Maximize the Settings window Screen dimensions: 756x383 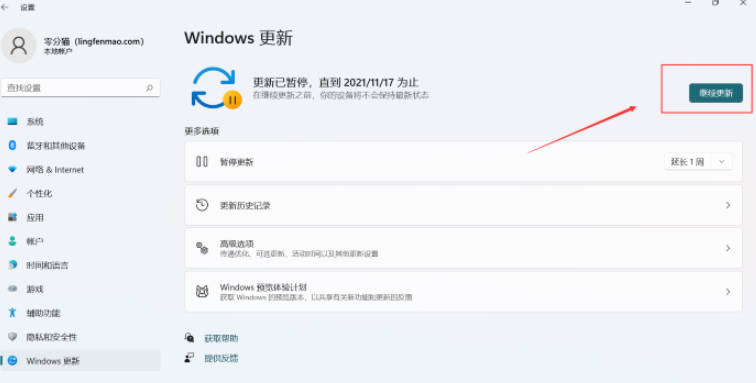[716, 3]
